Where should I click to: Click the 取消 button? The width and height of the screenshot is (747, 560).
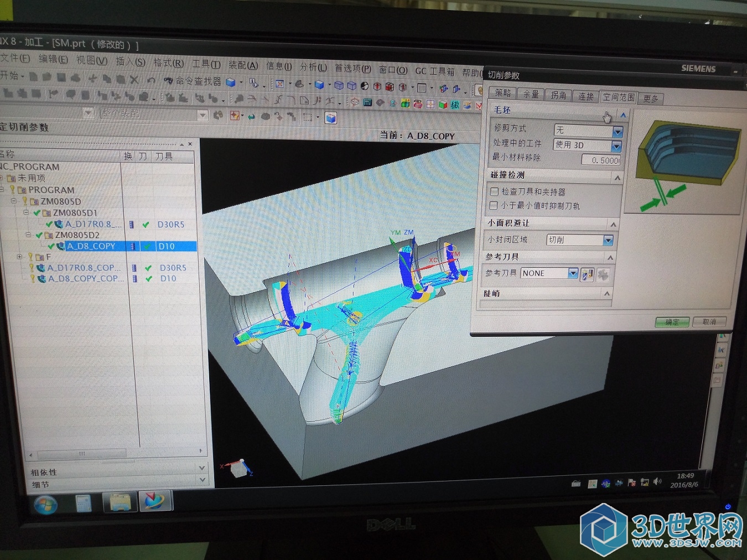coord(709,322)
